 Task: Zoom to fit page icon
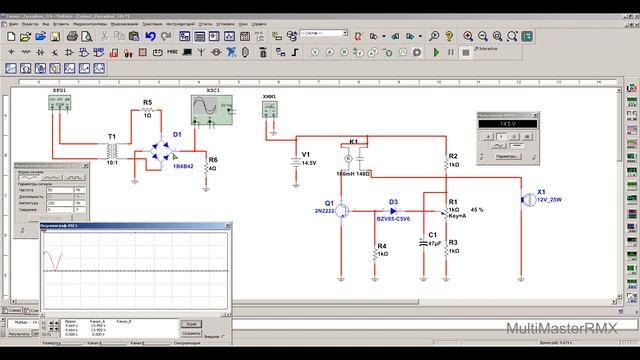pos(512,37)
